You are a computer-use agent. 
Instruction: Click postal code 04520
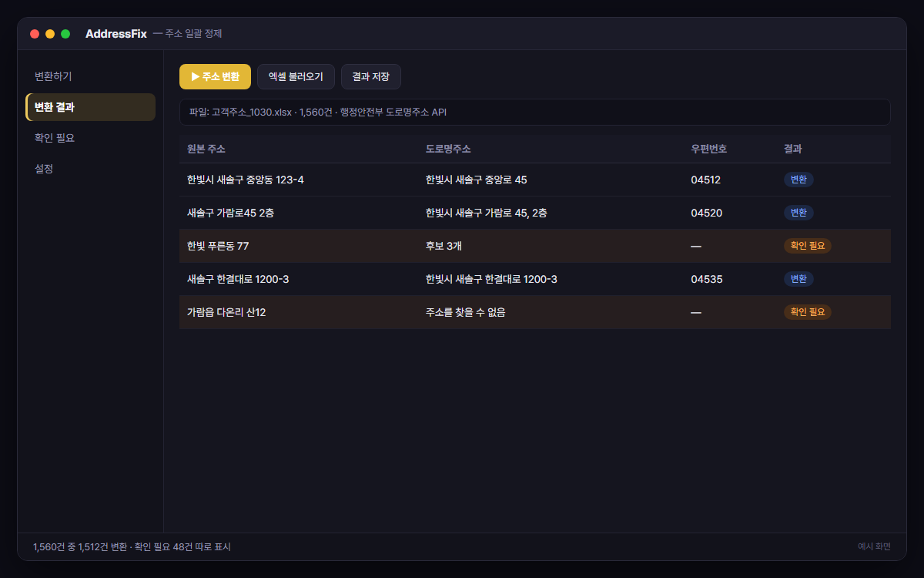[707, 213]
